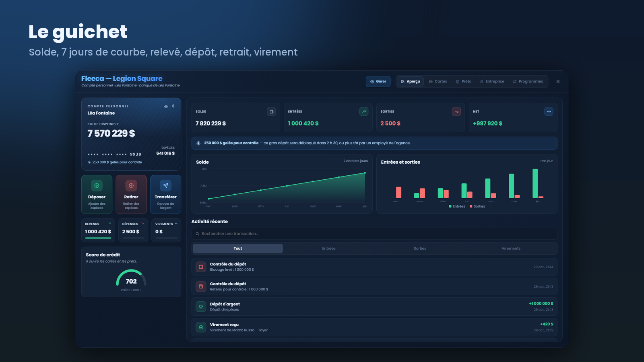644x362 pixels.
Task: Switch to the Entreprise tab
Action: pyautogui.click(x=492, y=81)
